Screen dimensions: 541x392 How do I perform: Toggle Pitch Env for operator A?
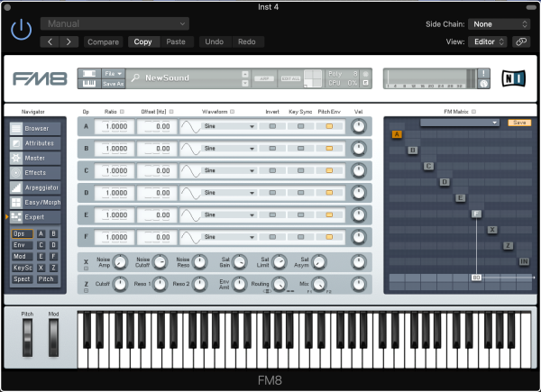(330, 127)
